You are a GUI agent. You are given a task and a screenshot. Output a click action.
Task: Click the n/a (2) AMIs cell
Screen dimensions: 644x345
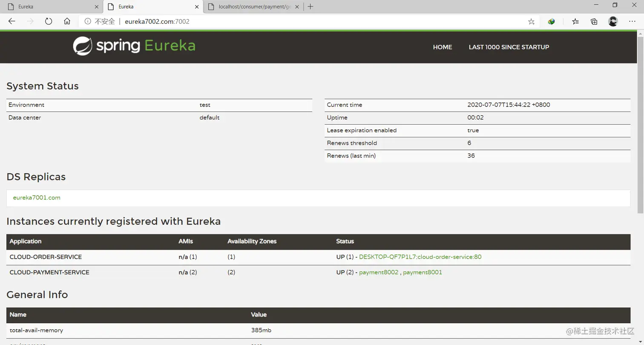[188, 272]
